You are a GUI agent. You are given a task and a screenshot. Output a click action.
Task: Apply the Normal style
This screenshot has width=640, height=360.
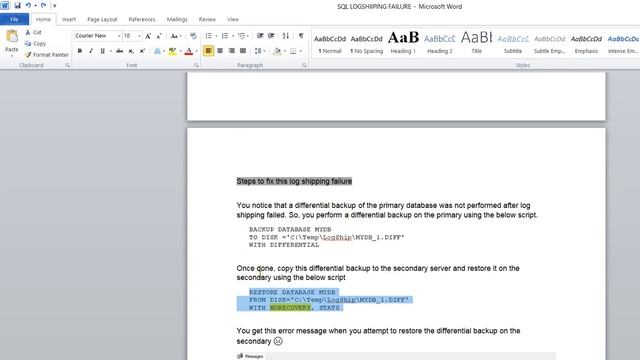[x=330, y=44]
